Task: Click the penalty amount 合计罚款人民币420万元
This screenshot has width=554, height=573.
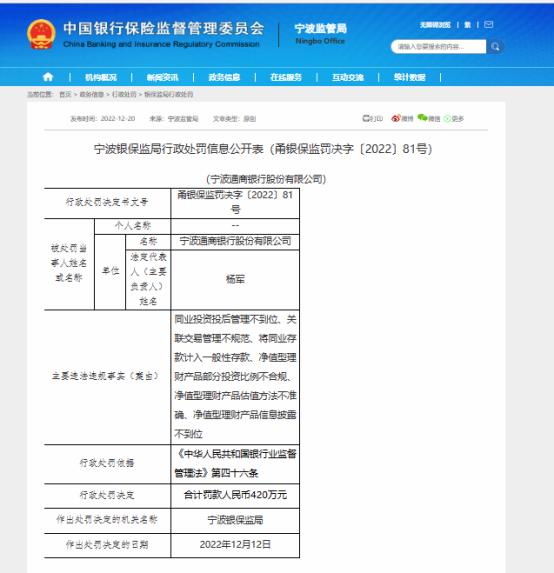Action: 235,495
